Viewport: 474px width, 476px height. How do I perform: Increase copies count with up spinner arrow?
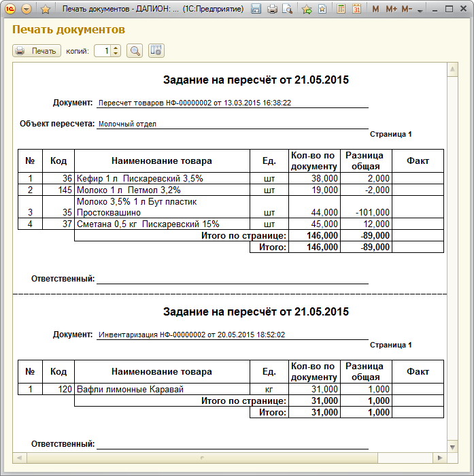pyautogui.click(x=116, y=48)
